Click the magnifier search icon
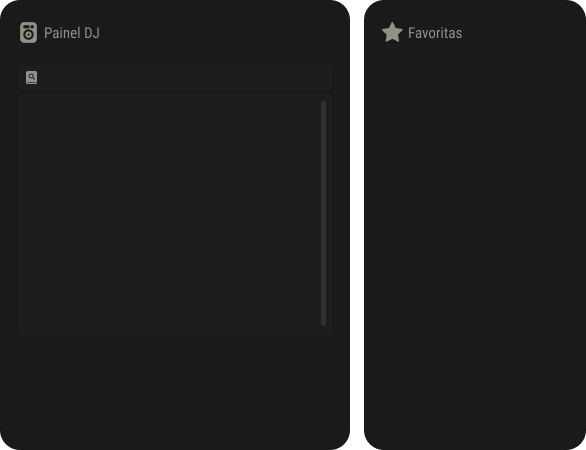 (31, 77)
